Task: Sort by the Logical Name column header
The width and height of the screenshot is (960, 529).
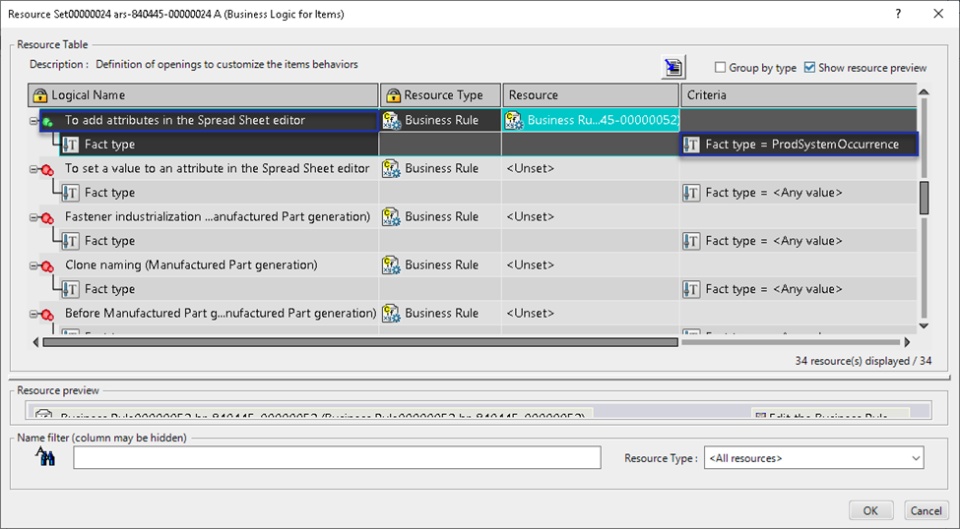Action: coord(203,95)
